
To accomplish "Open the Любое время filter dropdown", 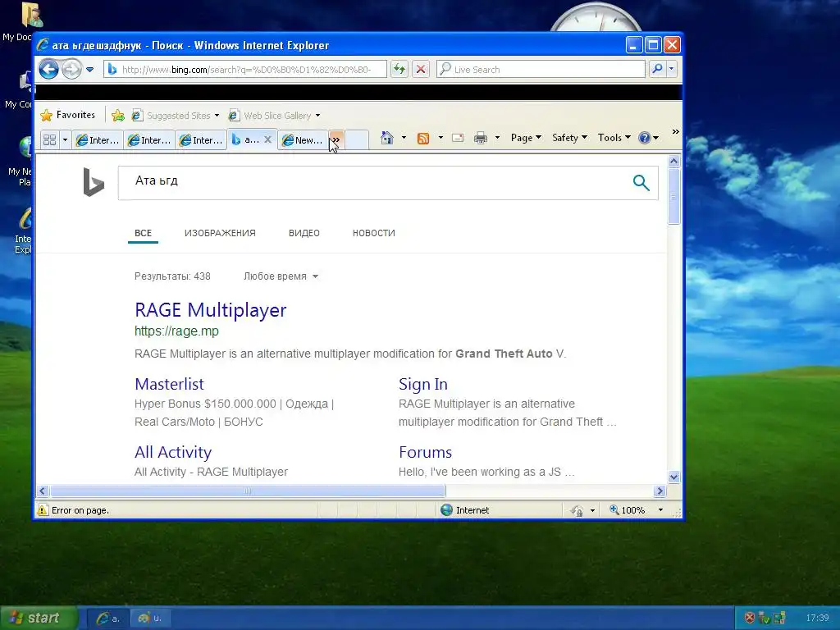I will coord(281,276).
